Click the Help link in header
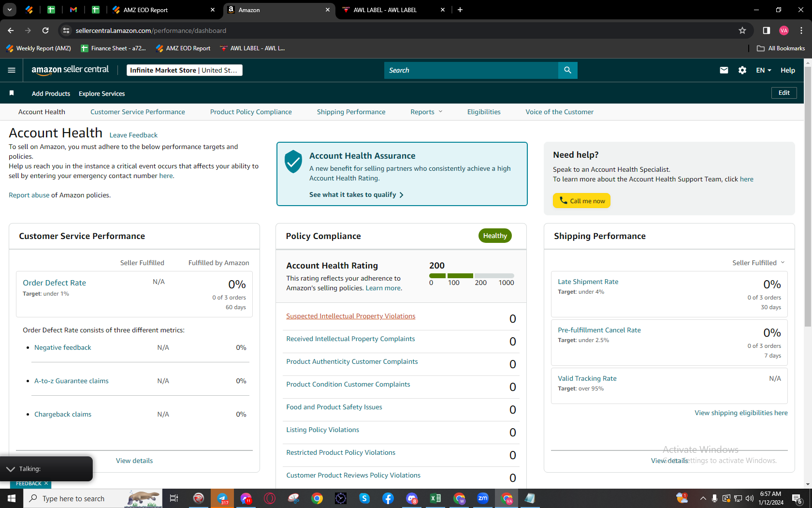812x508 pixels. [x=787, y=70]
